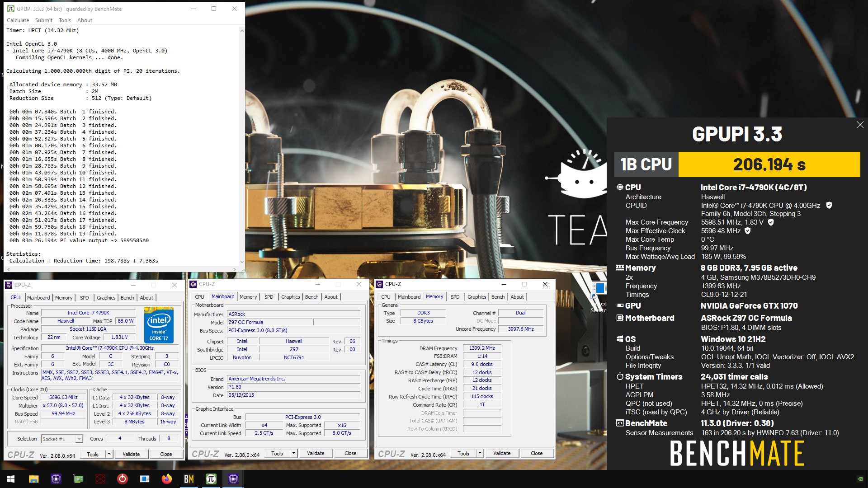
Task: Open the green graphics card taskbar icon
Action: (78, 479)
